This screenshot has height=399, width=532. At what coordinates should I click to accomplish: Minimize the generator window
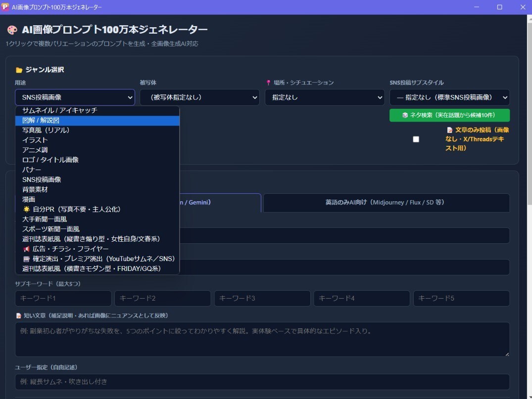(477, 7)
